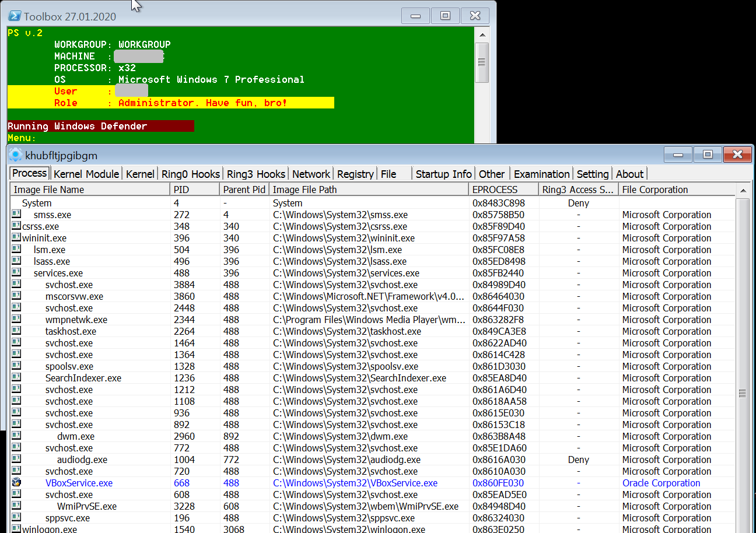The height and width of the screenshot is (533, 756).
Task: Click the PowerShell icon in Toolbox title bar
Action: pos(15,16)
